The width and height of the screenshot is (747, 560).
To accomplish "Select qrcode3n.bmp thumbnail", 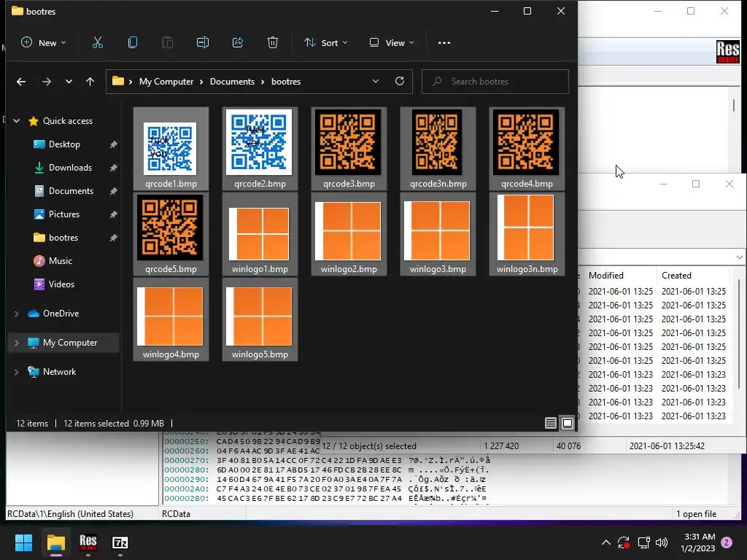I will tap(438, 149).
